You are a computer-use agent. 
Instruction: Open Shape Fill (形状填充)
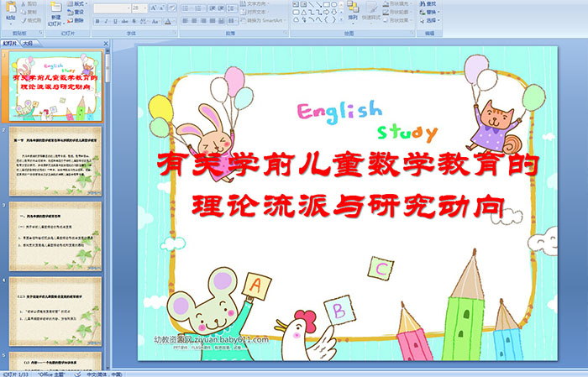tap(398, 3)
